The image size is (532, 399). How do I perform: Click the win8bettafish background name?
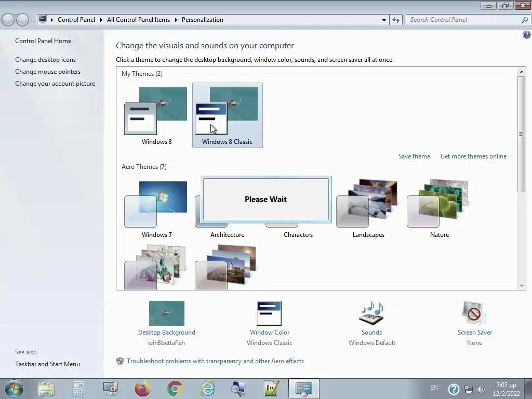pos(166,343)
